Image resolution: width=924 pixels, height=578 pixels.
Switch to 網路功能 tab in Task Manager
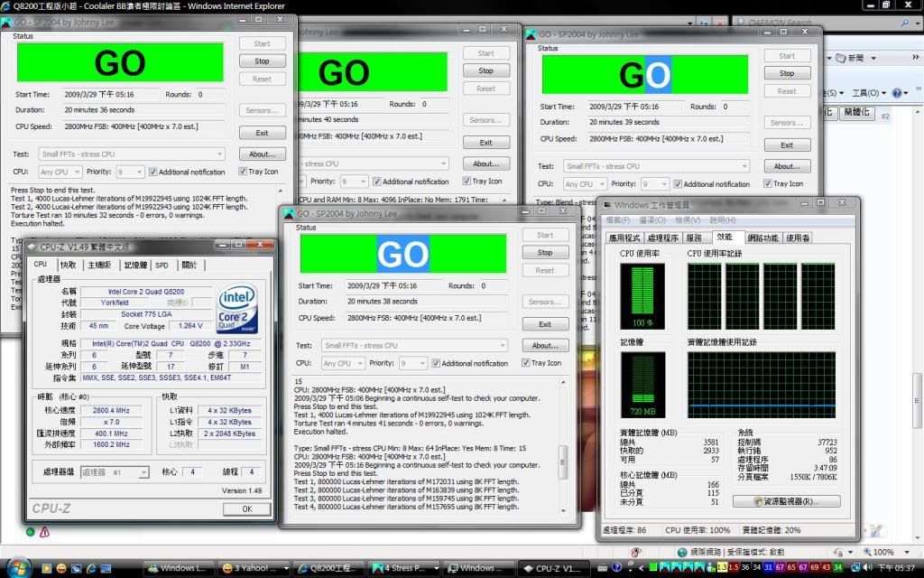point(762,238)
